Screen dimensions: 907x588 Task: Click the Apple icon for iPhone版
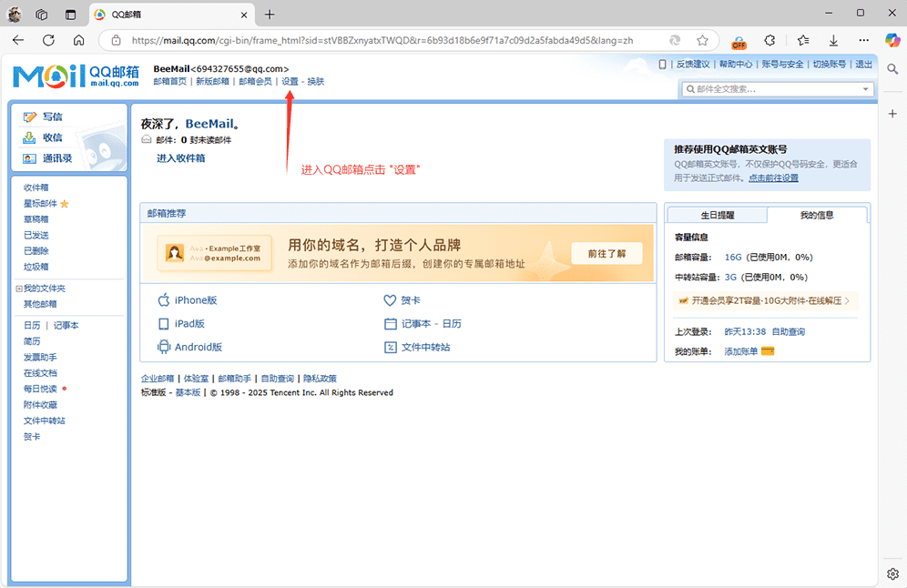click(164, 300)
